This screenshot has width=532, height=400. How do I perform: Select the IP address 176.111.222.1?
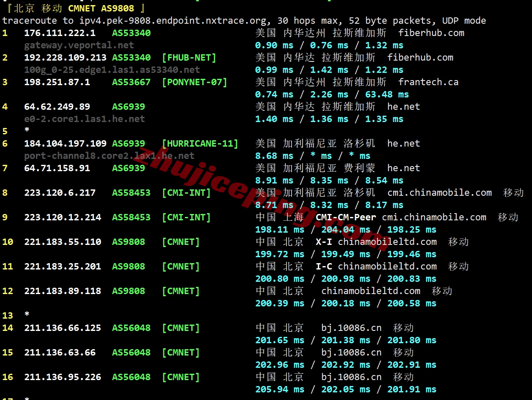click(x=60, y=33)
